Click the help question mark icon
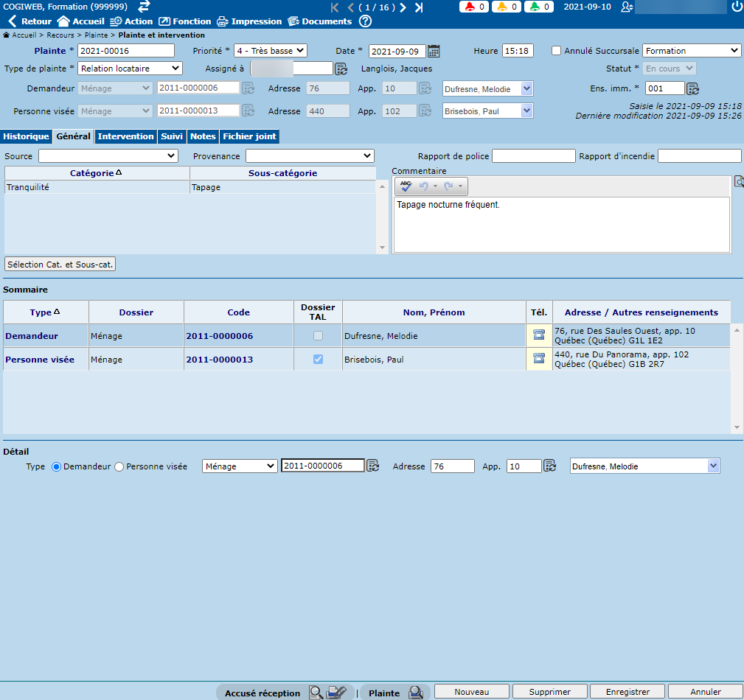744x700 pixels. (x=365, y=21)
